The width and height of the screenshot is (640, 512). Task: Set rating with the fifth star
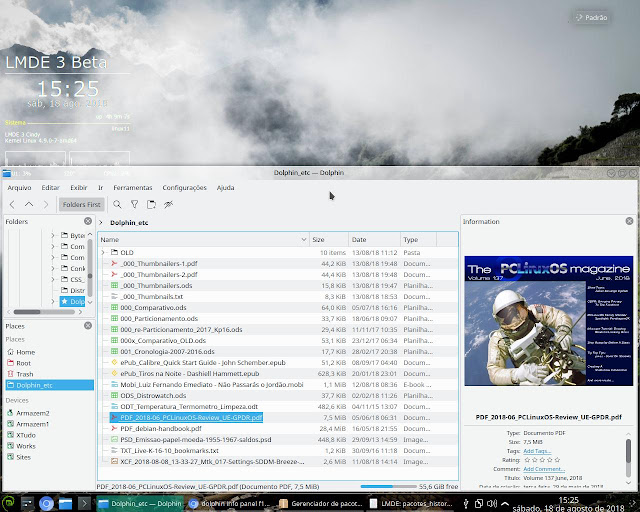[x=557, y=460]
